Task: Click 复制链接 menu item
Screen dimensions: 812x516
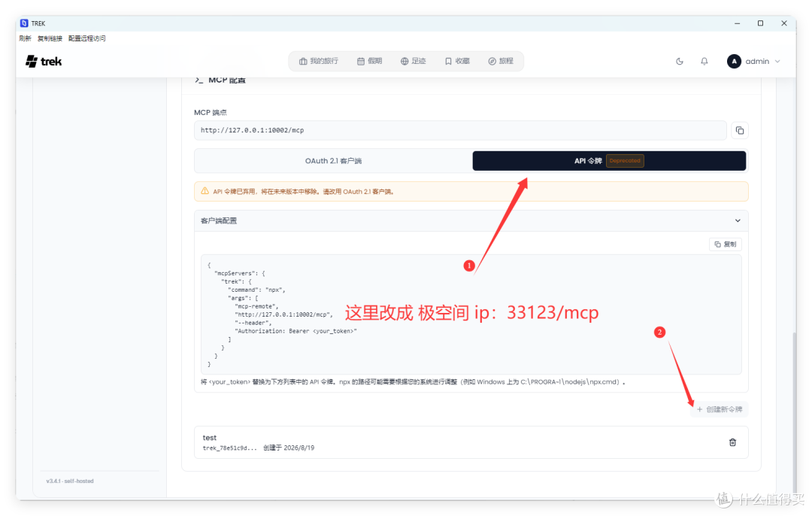Action: (x=50, y=38)
